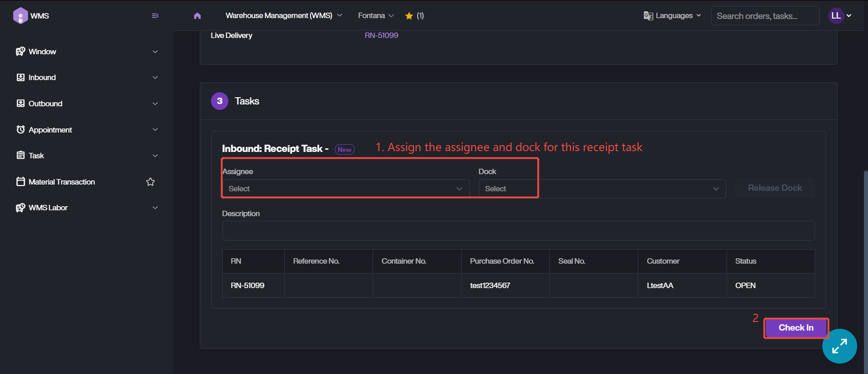Viewport: 868px width, 374px height.
Task: Favorite Material Transaction with its star outline
Action: point(151,182)
